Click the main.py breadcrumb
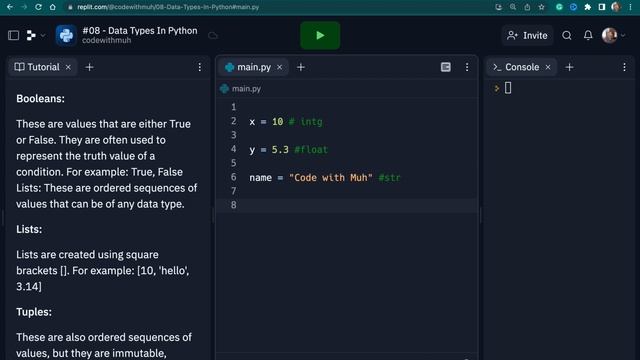This screenshot has height=360, width=640. 240,89
